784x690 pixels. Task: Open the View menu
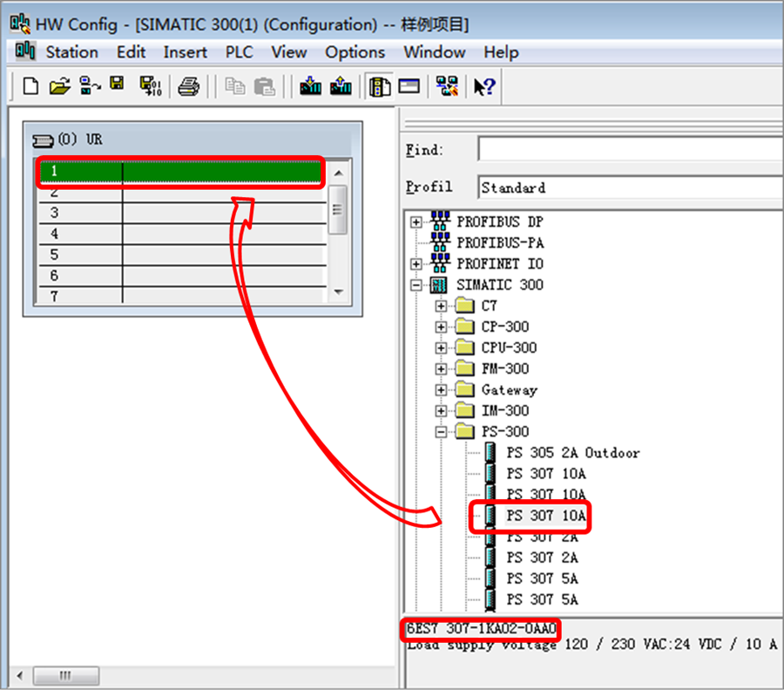(288, 52)
